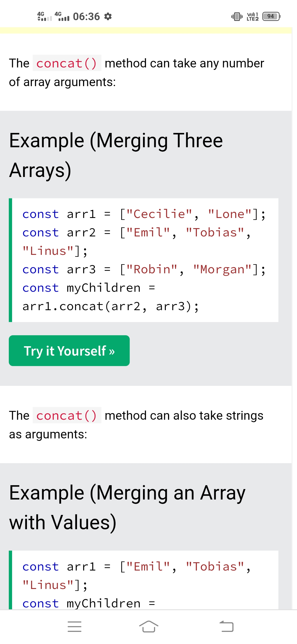This screenshot has width=297, height=644.
Task: Open recent apps via three-line icon
Action: [x=75, y=627]
